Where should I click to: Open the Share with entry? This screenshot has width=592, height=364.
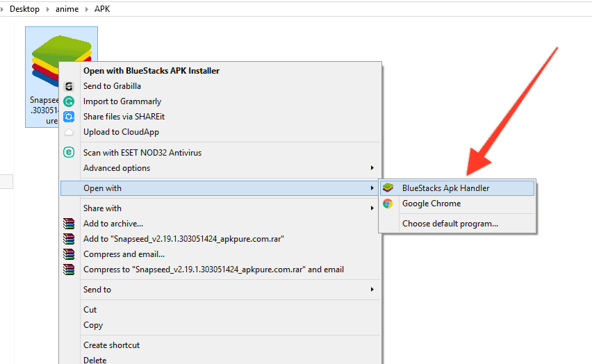point(102,208)
